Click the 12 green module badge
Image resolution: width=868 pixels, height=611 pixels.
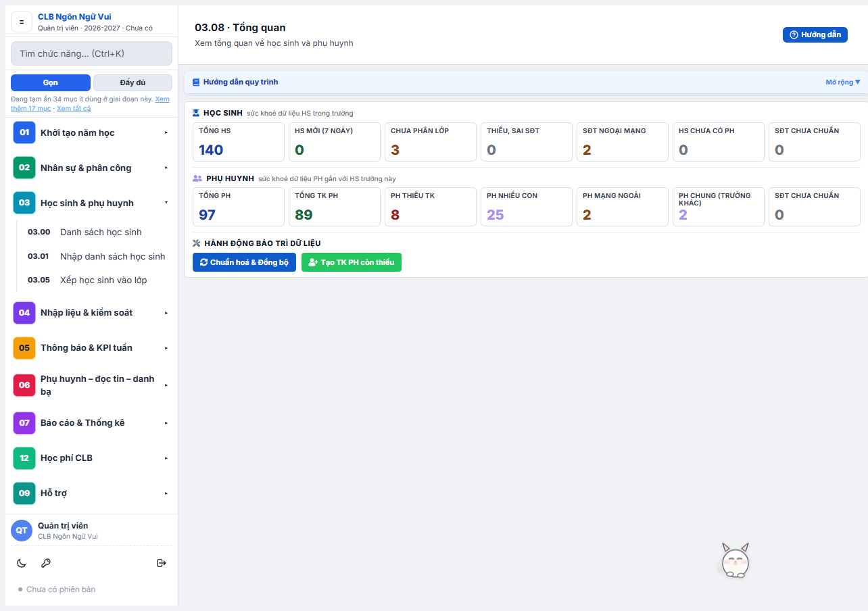point(24,458)
